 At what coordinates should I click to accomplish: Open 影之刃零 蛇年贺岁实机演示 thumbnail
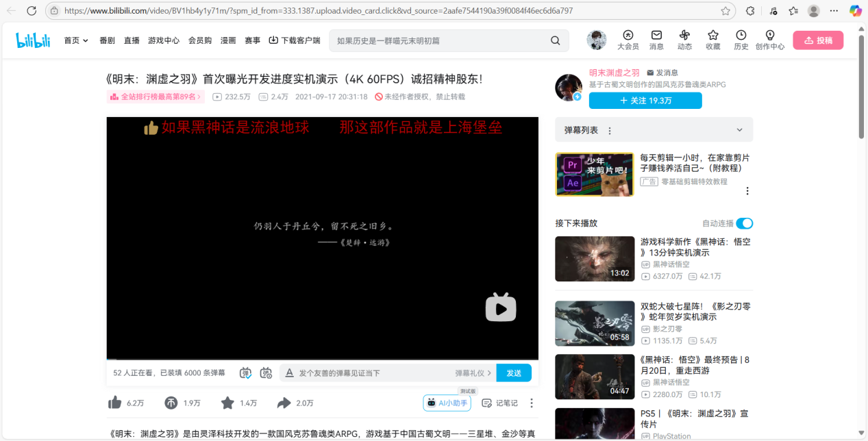click(595, 323)
